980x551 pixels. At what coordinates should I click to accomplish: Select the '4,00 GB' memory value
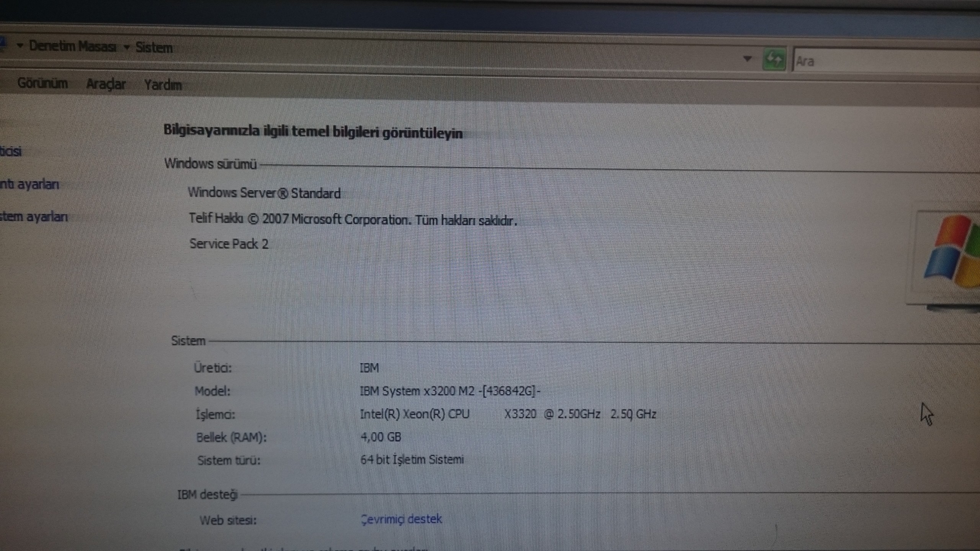tap(381, 437)
